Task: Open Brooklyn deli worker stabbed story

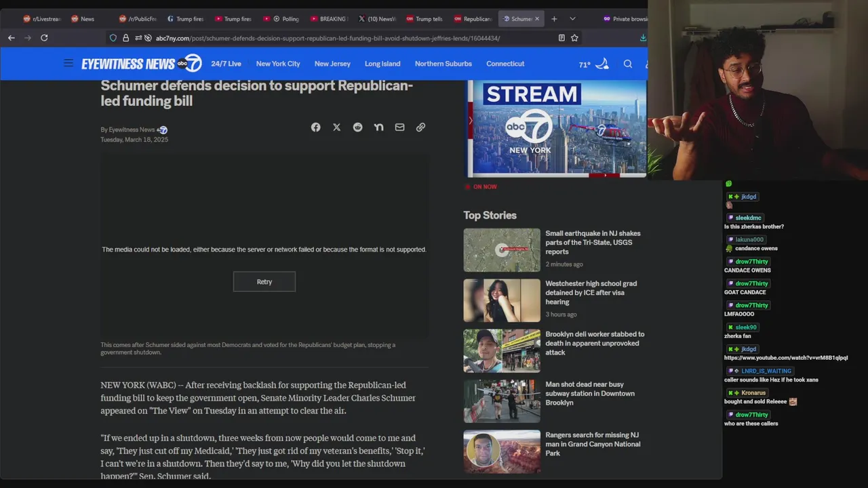Action: 595,343
